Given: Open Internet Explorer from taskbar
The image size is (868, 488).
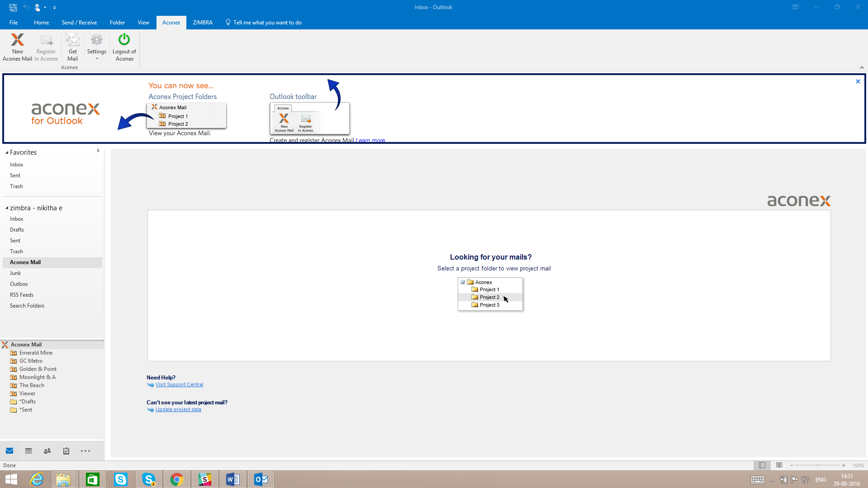Looking at the screenshot, I should point(37,479).
